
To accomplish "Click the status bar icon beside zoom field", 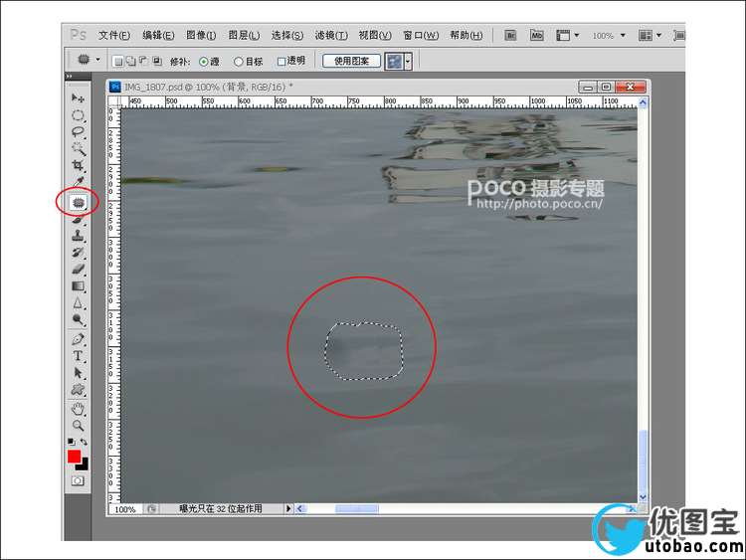I will (151, 509).
